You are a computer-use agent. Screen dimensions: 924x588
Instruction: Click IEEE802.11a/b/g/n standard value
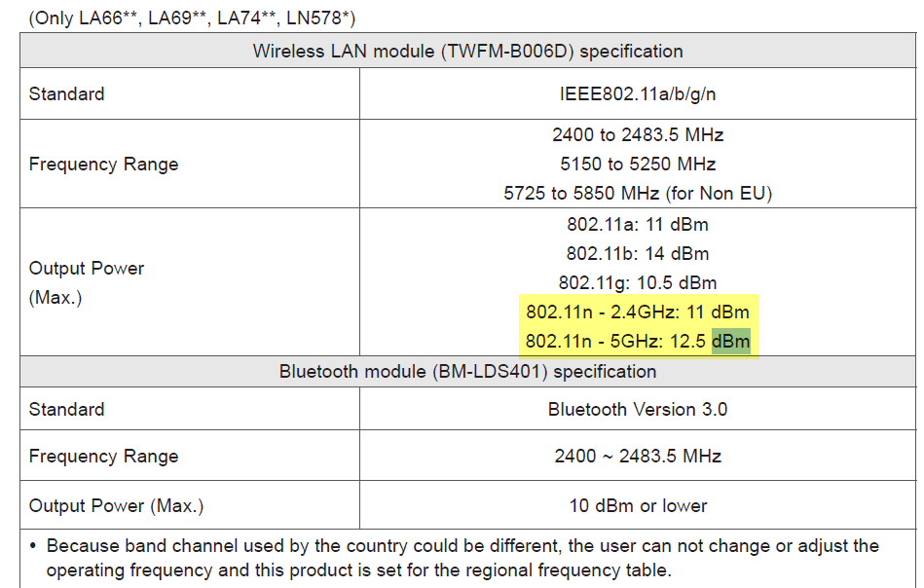tap(638, 93)
